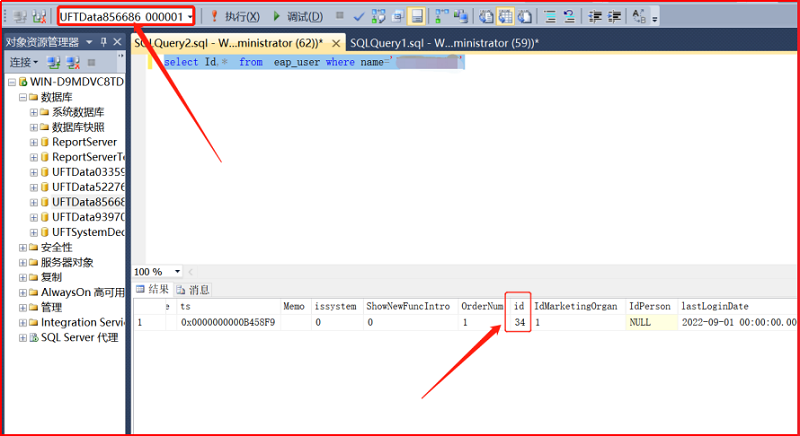Screen dimensions: 800x436
Task: Click the id cell with value 34
Action: tap(519, 322)
